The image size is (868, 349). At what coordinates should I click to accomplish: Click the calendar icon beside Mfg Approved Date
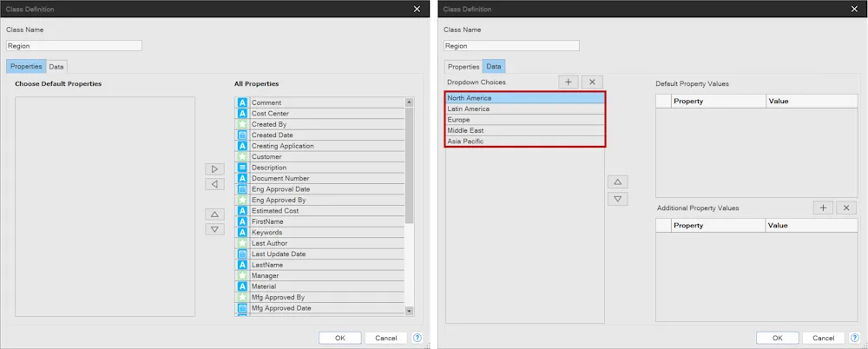242,308
